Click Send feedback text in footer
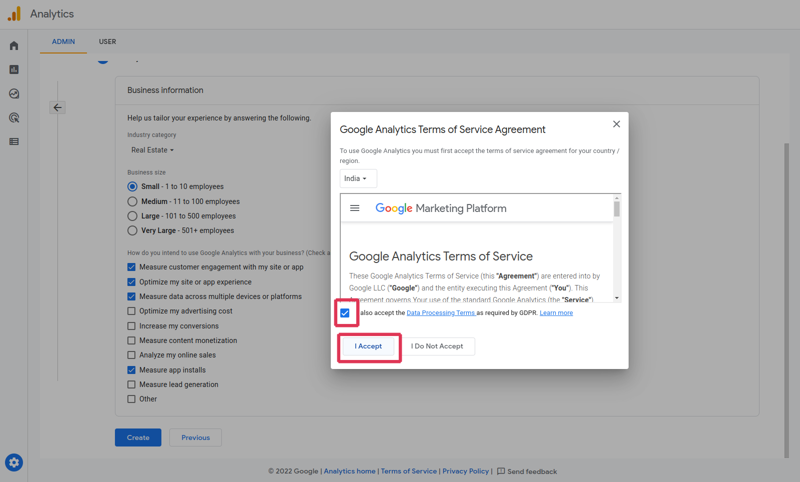Image resolution: width=800 pixels, height=482 pixels. 532,471
